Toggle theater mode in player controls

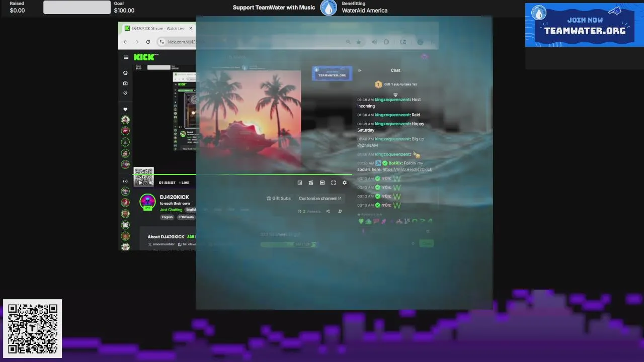[x=322, y=183]
